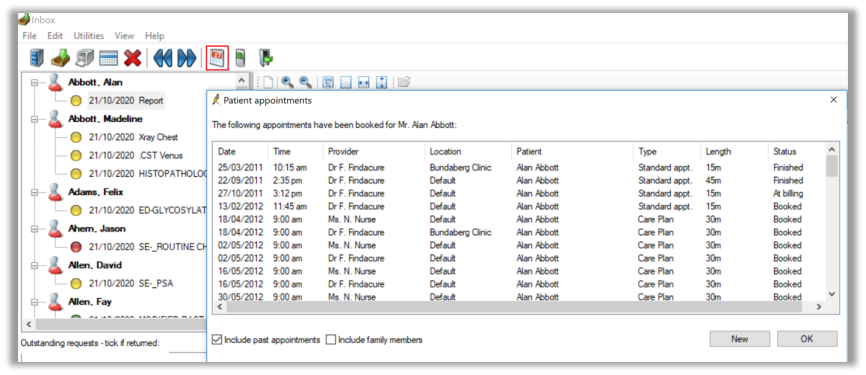Click appointment list scroll down arrow
The width and height of the screenshot is (866, 375).
pos(832,294)
